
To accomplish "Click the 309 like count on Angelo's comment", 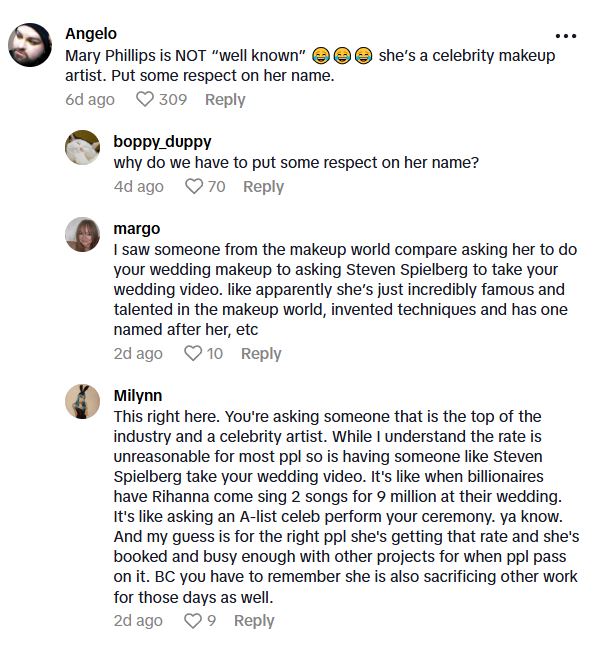I will tap(173, 100).
